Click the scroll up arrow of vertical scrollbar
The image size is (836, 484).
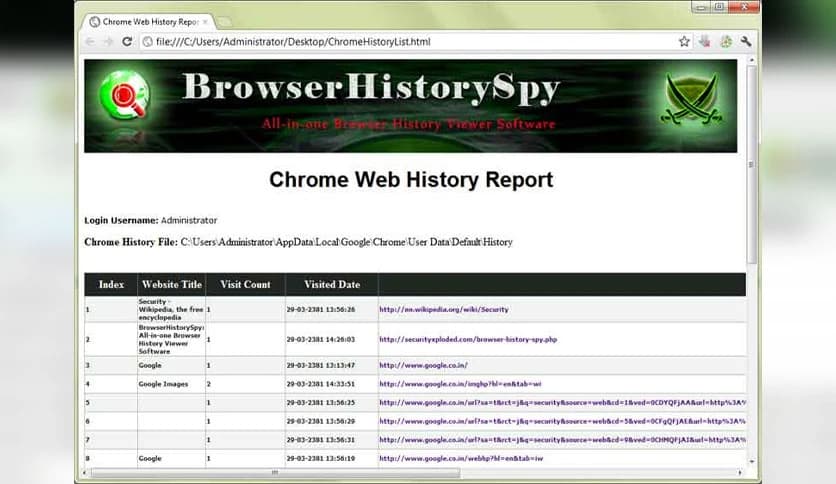click(752, 61)
